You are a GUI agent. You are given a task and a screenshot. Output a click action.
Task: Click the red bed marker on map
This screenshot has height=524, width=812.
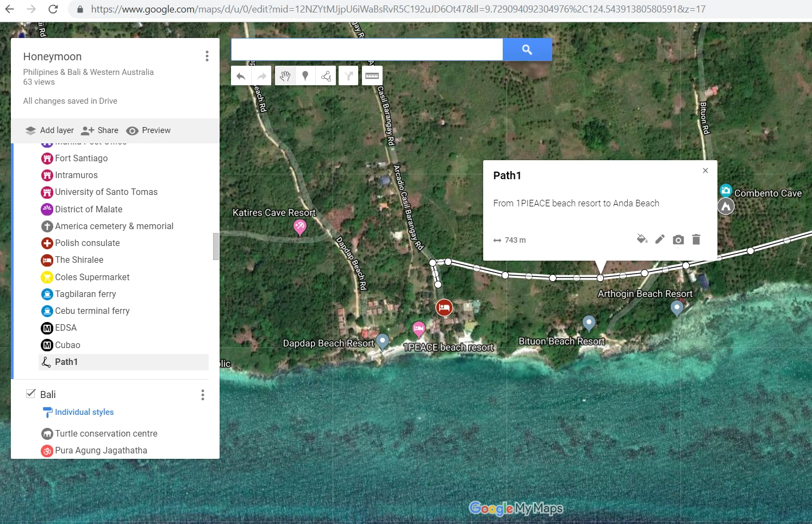tap(444, 308)
